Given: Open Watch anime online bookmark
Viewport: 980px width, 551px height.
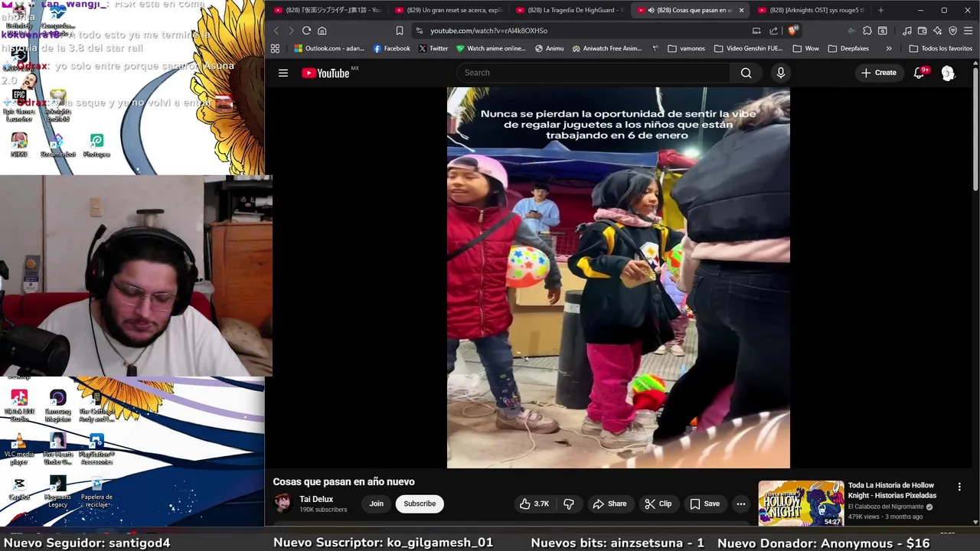Looking at the screenshot, I should coord(491,48).
